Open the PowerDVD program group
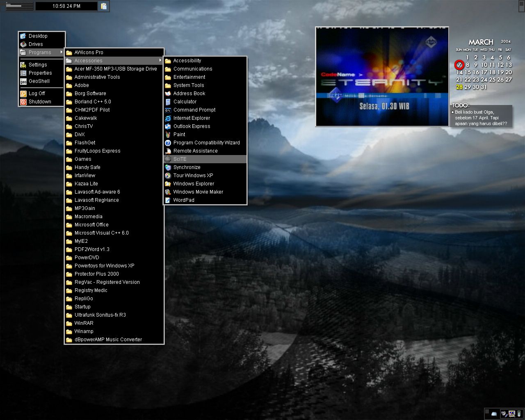 [x=114, y=258]
